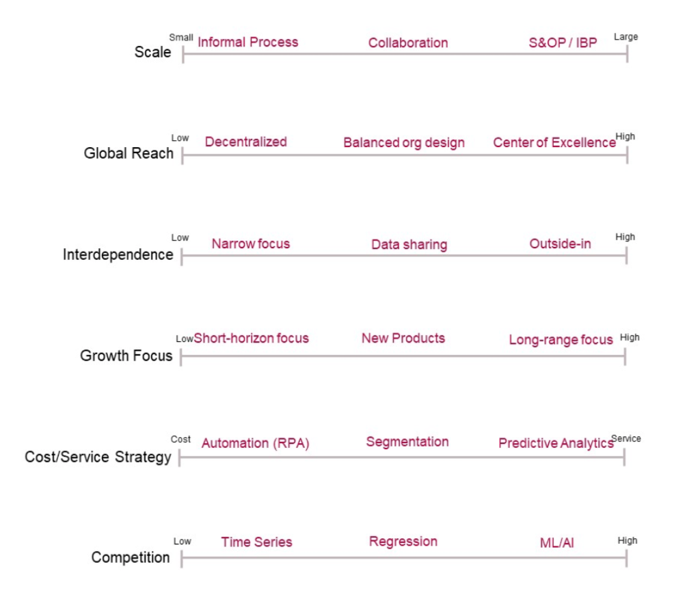Image resolution: width=700 pixels, height=595 pixels.
Task: Select the 'Collaboration' text on Scale
Action: 408,43
